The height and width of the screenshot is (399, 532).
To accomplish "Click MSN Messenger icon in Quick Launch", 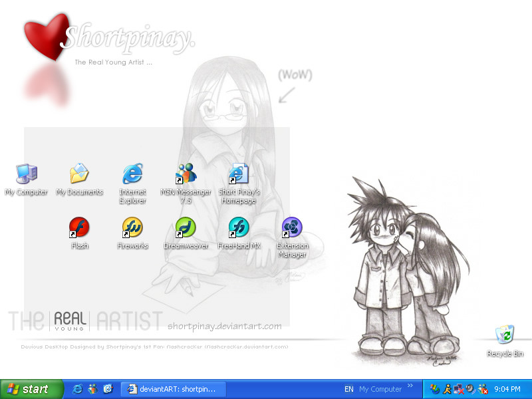I will click(92, 389).
